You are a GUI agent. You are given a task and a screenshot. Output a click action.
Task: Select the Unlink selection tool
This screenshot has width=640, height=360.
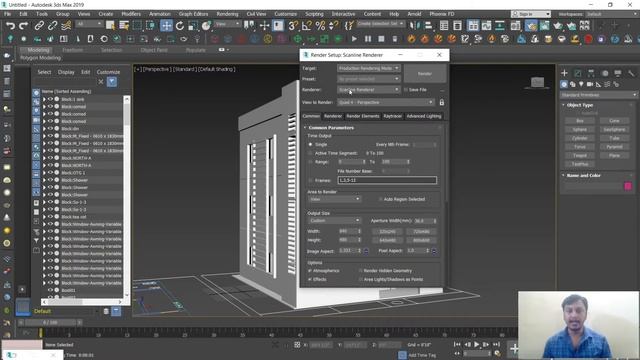pyautogui.click(x=53, y=26)
